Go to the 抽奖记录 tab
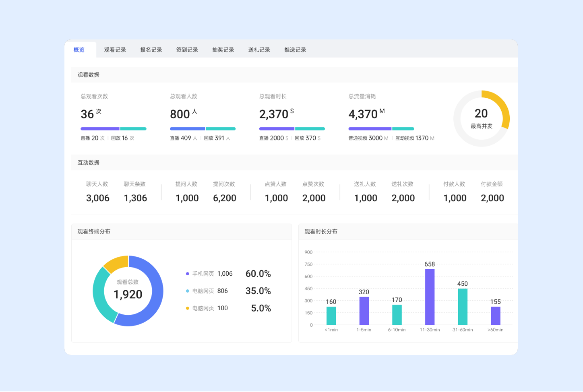 pyautogui.click(x=223, y=50)
